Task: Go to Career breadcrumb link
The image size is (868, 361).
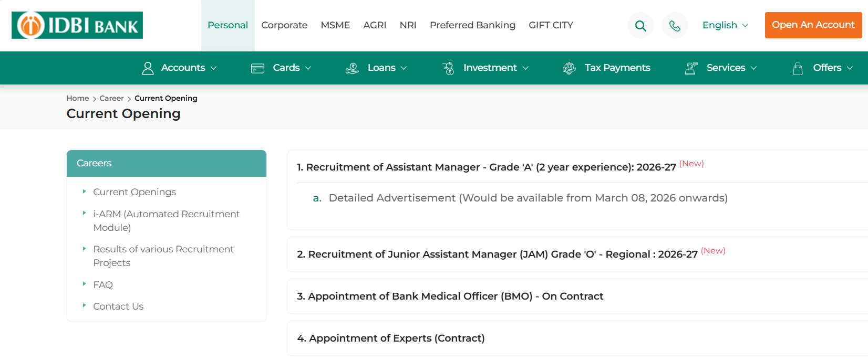Action: coord(111,98)
